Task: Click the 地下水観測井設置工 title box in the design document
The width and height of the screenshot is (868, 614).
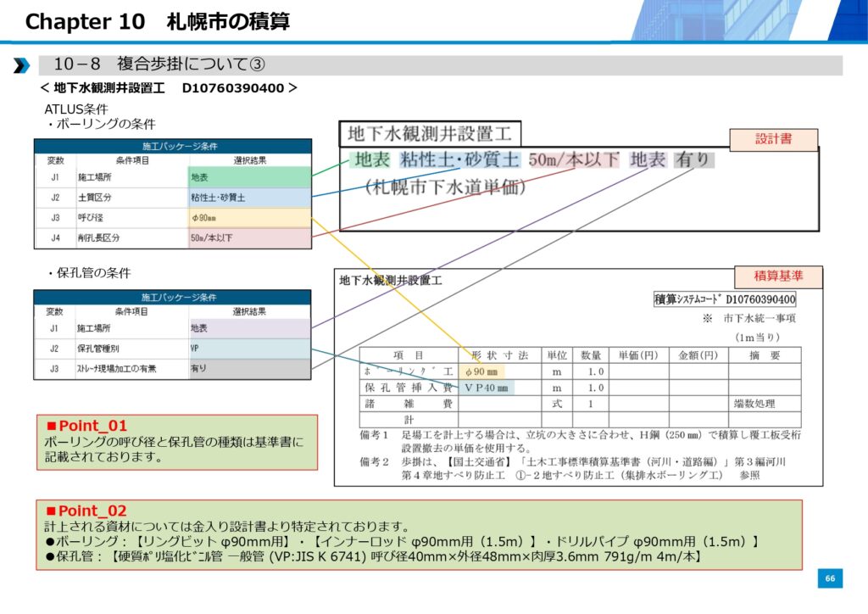Action: coord(430,134)
